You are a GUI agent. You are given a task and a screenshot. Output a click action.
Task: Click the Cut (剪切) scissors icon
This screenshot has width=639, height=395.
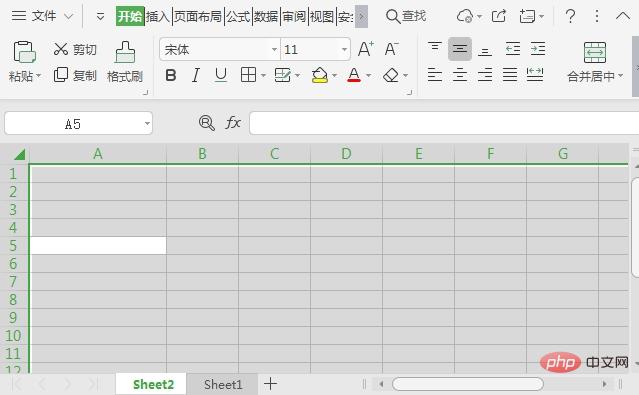tap(61, 49)
